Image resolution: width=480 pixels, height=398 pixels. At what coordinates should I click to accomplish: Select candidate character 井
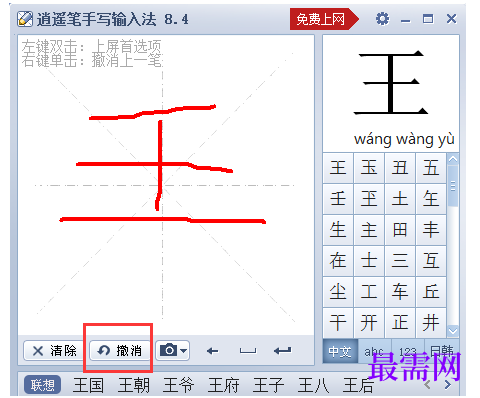(431, 323)
